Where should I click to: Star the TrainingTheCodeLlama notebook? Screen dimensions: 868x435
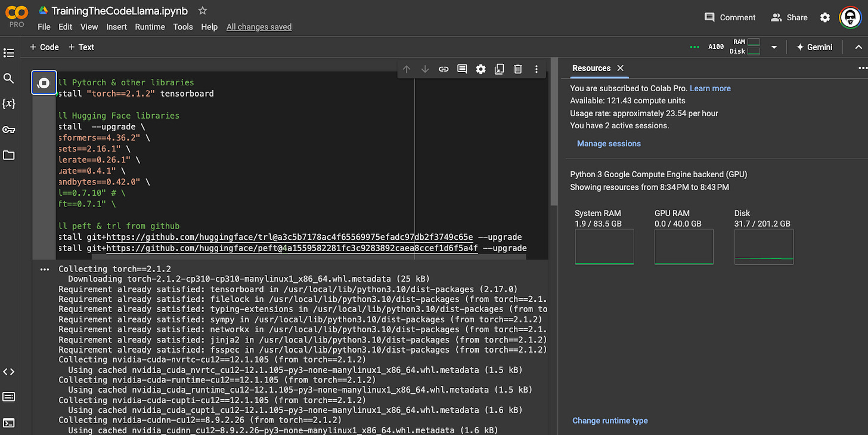pos(203,11)
